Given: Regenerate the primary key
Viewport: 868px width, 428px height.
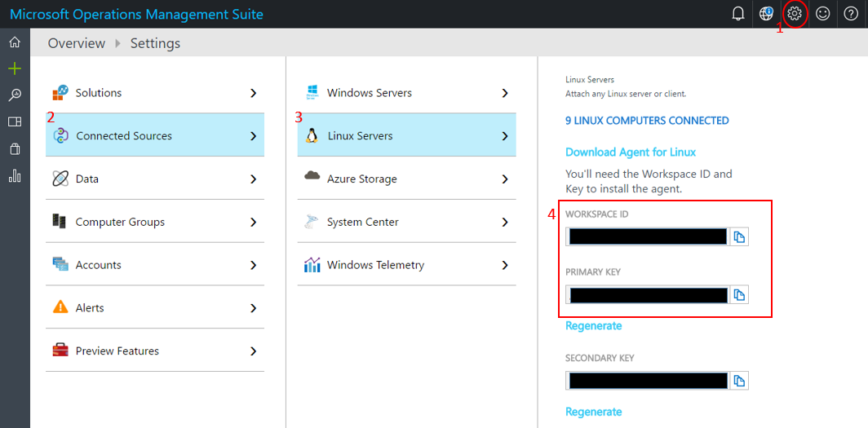Looking at the screenshot, I should point(593,326).
